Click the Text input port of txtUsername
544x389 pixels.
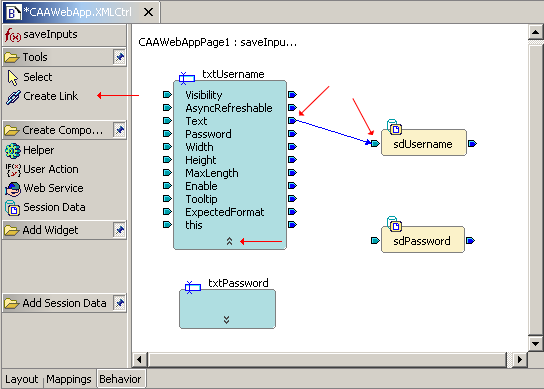167,121
